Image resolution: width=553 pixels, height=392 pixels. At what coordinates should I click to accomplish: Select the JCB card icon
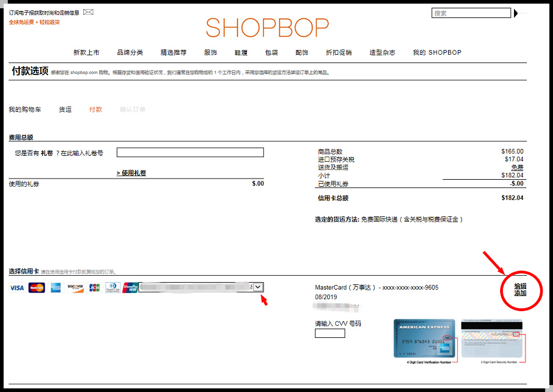click(94, 288)
